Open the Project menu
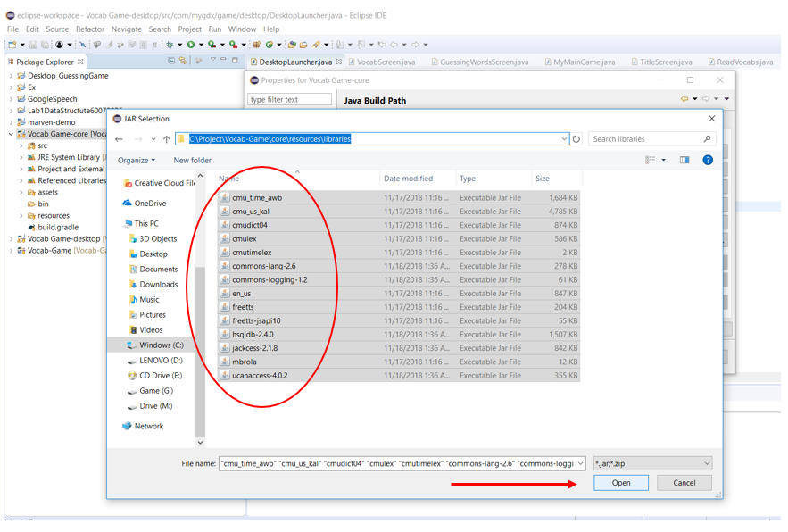 point(189,29)
